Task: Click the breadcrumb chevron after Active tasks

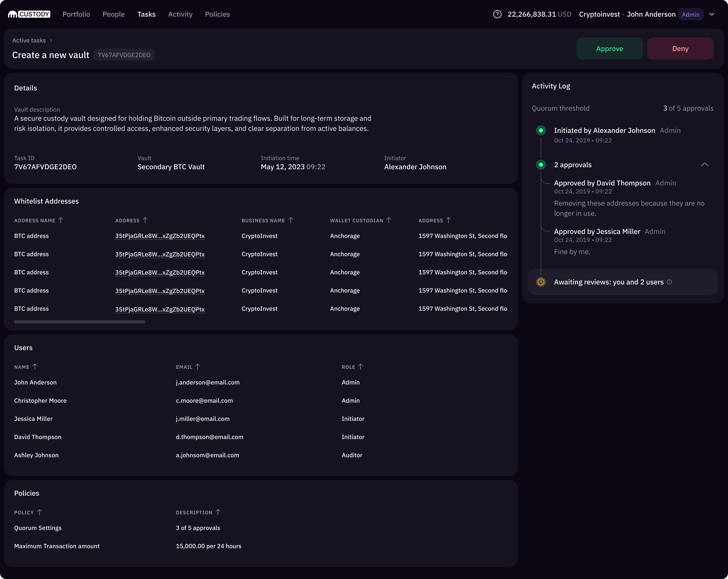Action: tap(51, 40)
